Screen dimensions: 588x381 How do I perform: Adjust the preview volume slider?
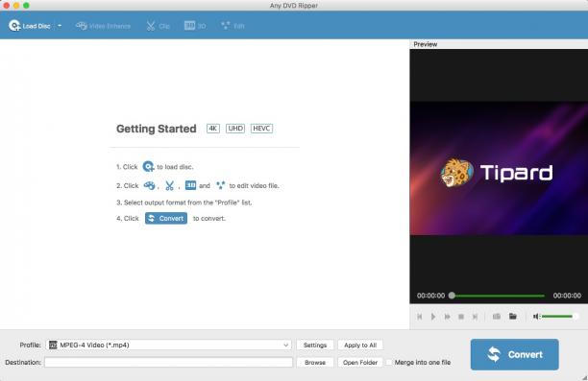[x=559, y=317]
